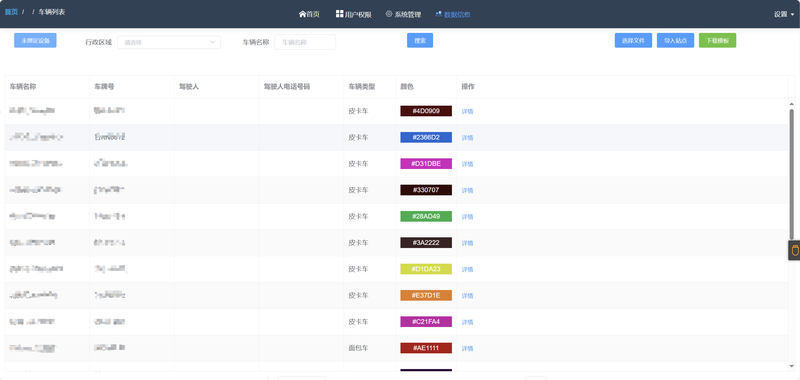Viewport: 800px width, 380px height.
Task: Click the table's vertical scrollbar thumb
Action: (x=792, y=173)
